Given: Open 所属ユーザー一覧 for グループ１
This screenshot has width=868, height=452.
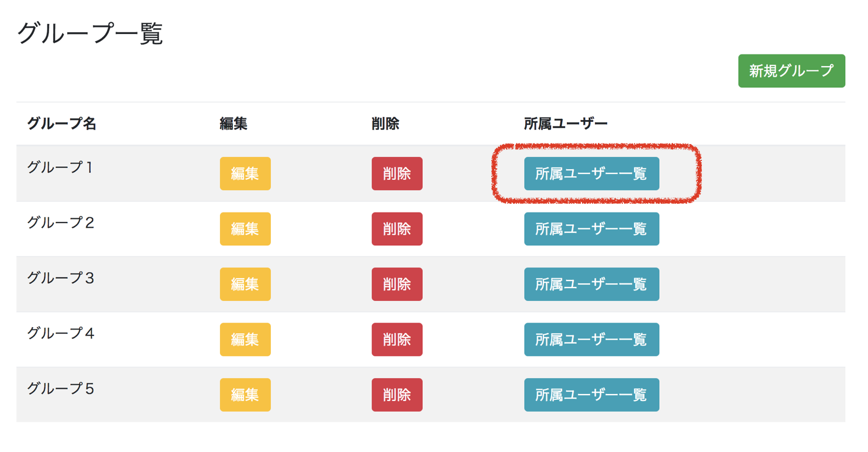Looking at the screenshot, I should coord(591,174).
